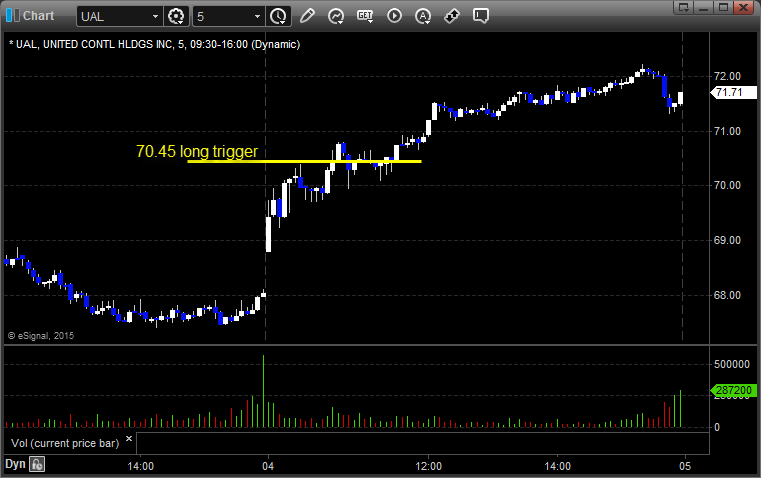Viewport: 761px width, 478px height.
Task: Minimize the Chart window
Action: point(703,7)
